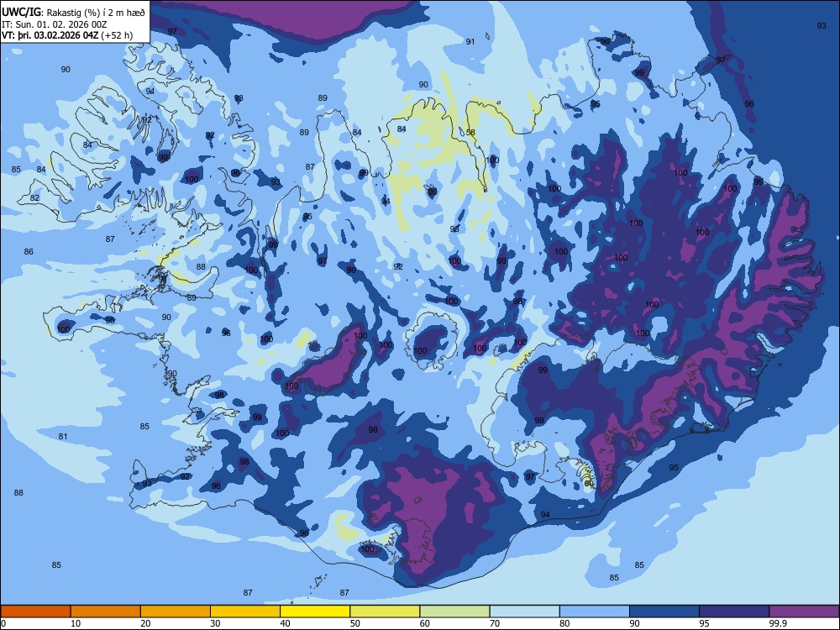
Task: Click the '81' humidity value on the map
Action: (x=63, y=436)
